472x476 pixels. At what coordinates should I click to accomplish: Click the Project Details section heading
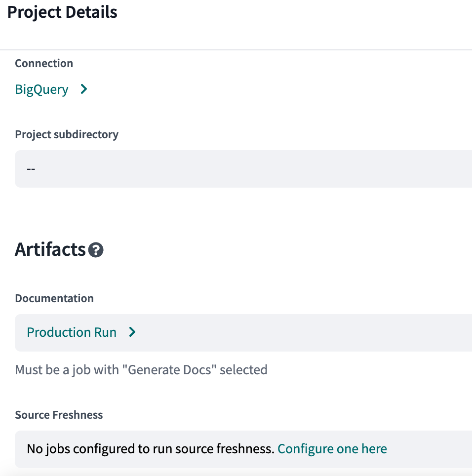click(x=62, y=12)
